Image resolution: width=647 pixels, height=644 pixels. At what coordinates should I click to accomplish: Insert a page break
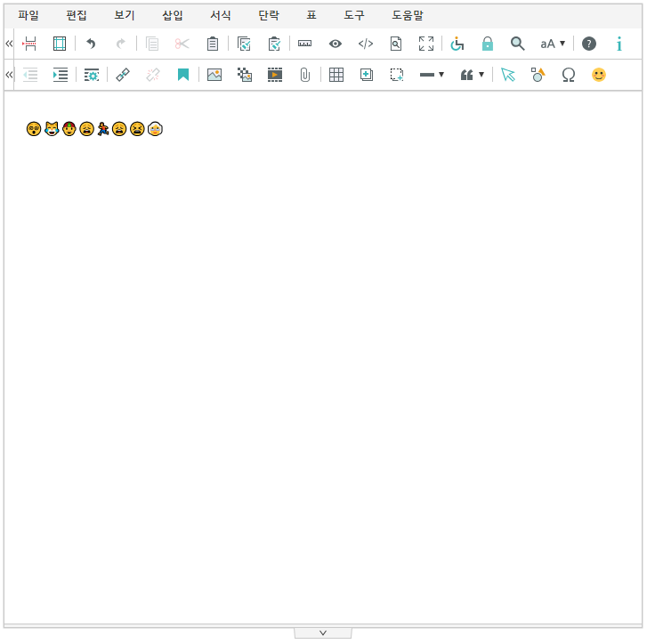(x=29, y=44)
